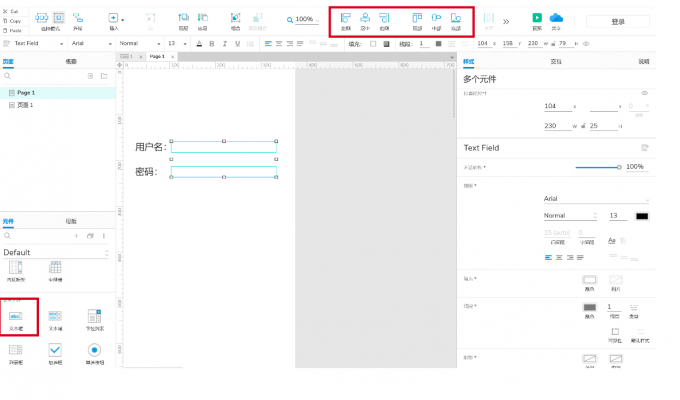Viewport: 680px width, 400px height.
Task: Select 页面 1 in the pages tree
Action: 58,105
